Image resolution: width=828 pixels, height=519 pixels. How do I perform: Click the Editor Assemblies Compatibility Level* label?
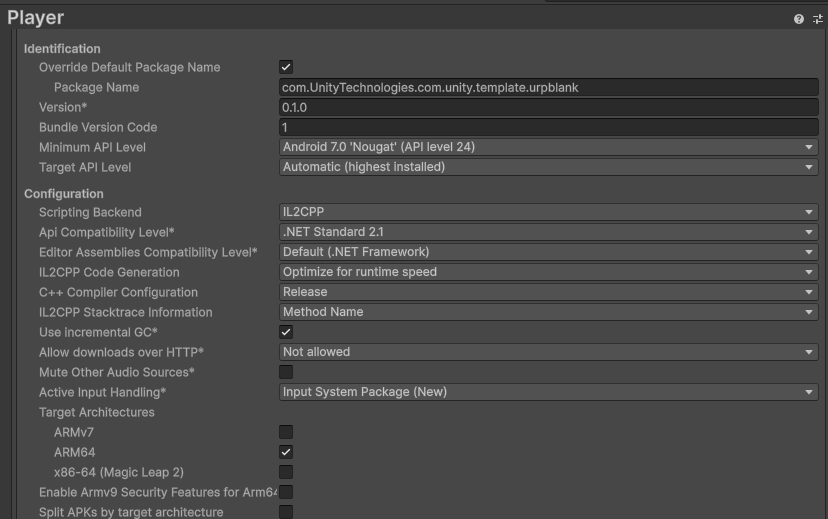click(x=148, y=252)
